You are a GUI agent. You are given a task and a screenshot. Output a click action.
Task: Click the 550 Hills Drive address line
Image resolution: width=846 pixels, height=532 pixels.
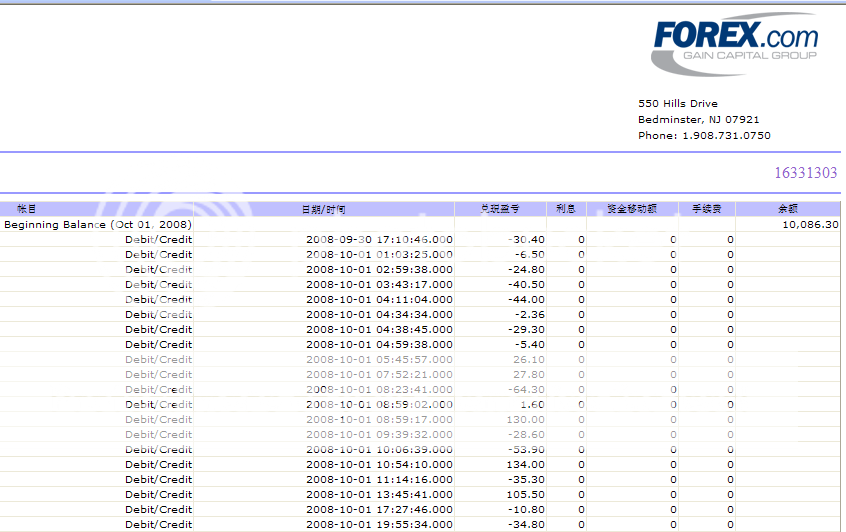(677, 104)
